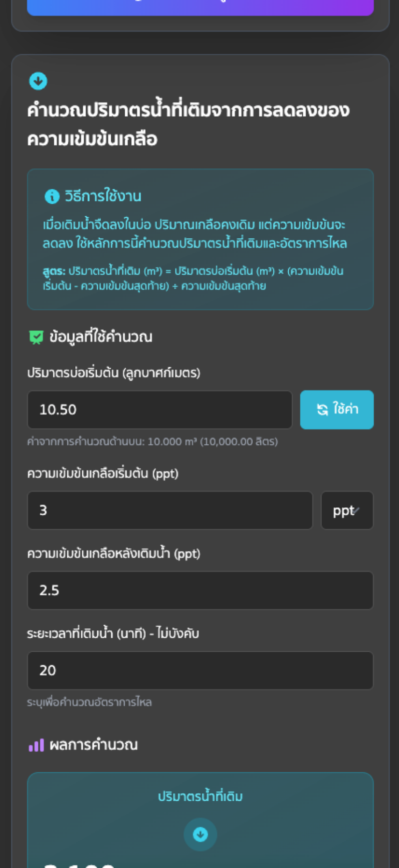Click the ระบุเพื่อคำนวณอัตราการไหล hint text
The image size is (399, 868).
click(89, 703)
